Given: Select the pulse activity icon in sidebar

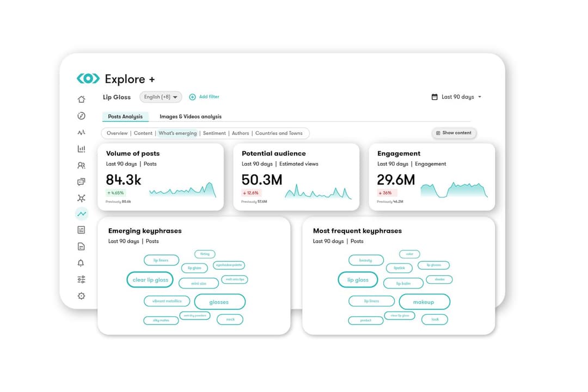Looking at the screenshot, I should [81, 132].
